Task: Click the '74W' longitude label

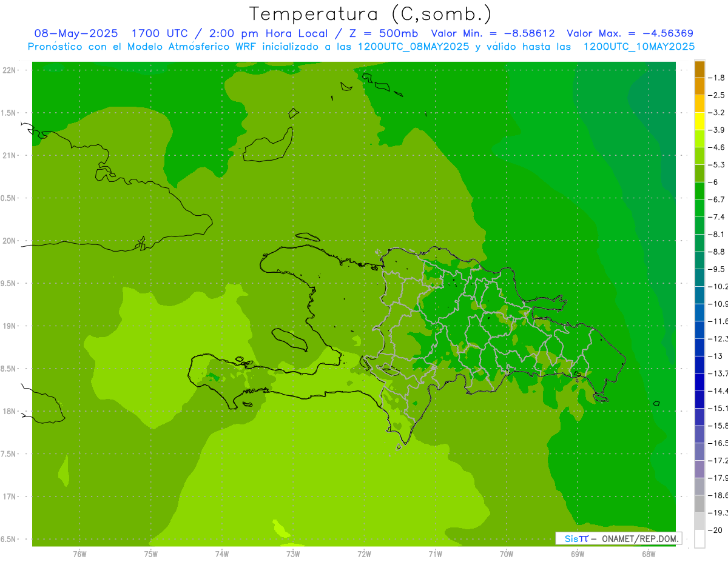Action: point(222,554)
